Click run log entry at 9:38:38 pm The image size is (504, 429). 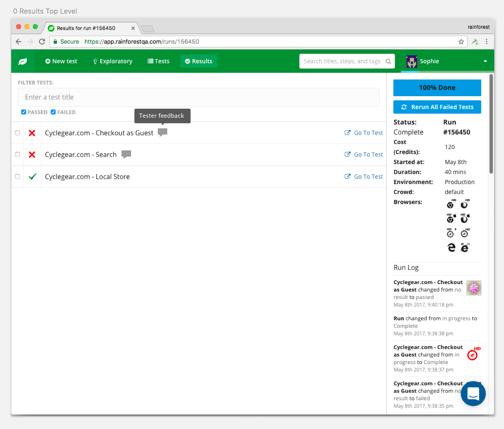pyautogui.click(x=437, y=326)
